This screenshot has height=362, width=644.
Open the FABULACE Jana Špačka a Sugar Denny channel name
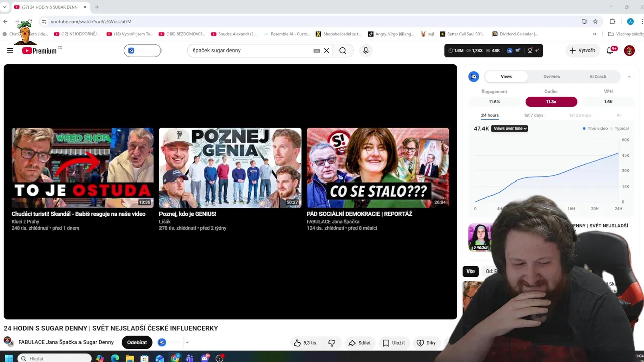[66, 342]
